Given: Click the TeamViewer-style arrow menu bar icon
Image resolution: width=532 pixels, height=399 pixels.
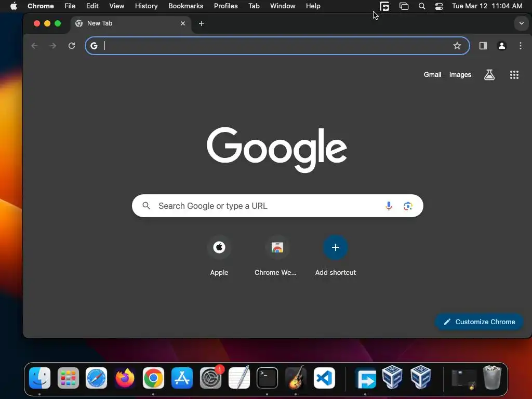Looking at the screenshot, I should point(384,6).
